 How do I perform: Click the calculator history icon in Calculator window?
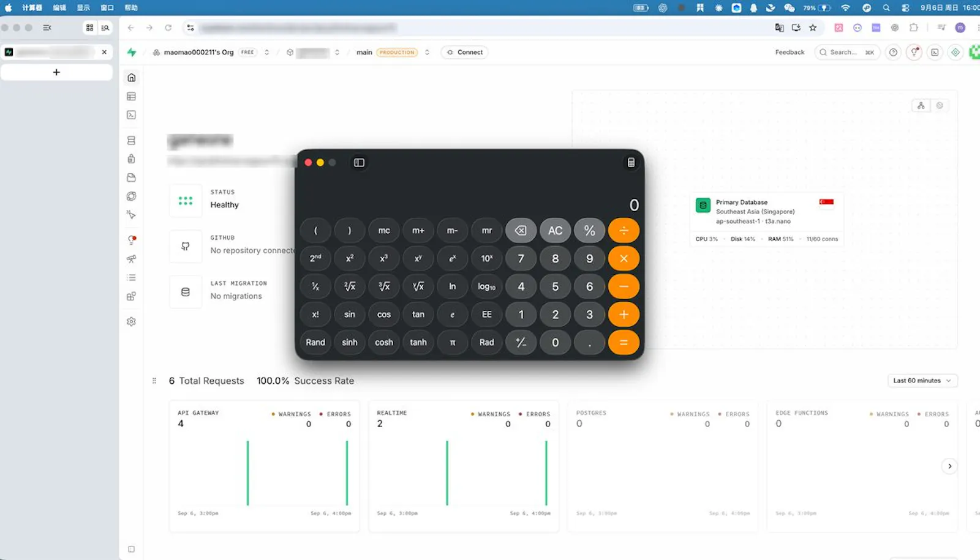631,162
